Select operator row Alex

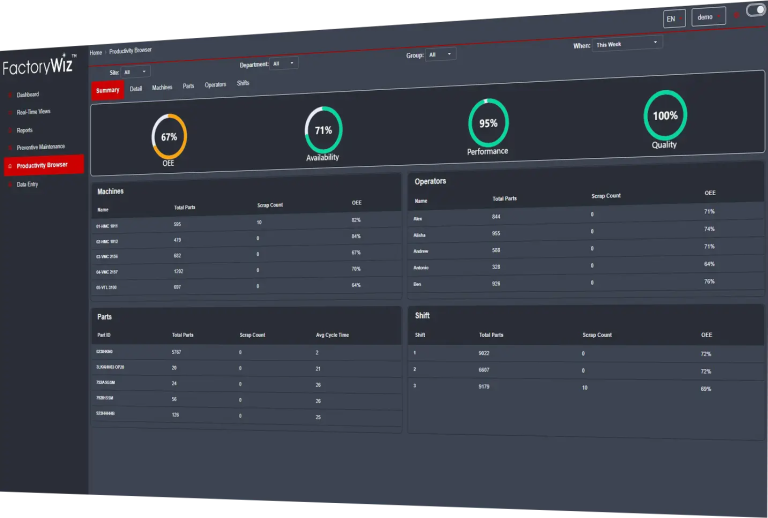point(586,215)
